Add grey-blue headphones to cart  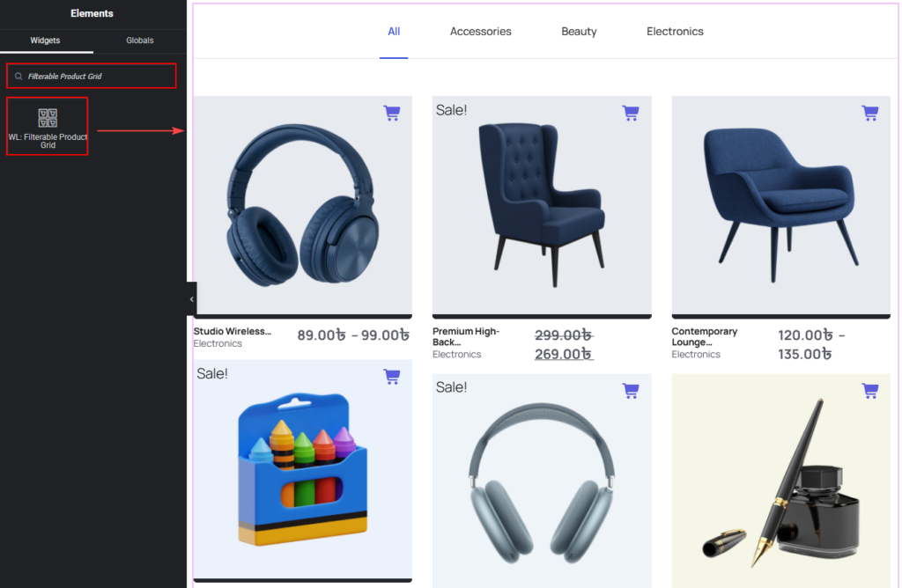[x=631, y=390]
